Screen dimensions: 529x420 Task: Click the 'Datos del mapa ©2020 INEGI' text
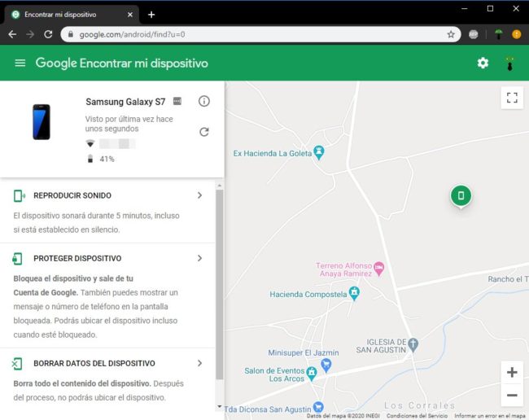pos(343,416)
